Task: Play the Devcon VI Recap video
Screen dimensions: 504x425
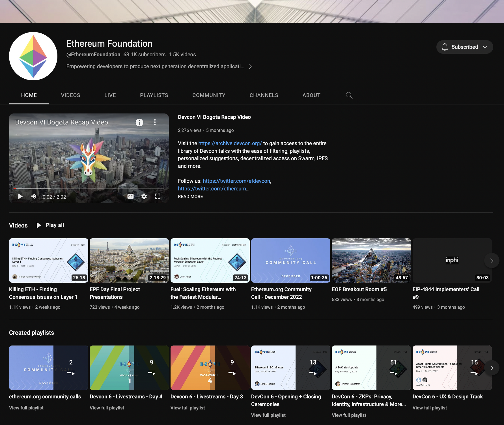Action: [x=20, y=196]
